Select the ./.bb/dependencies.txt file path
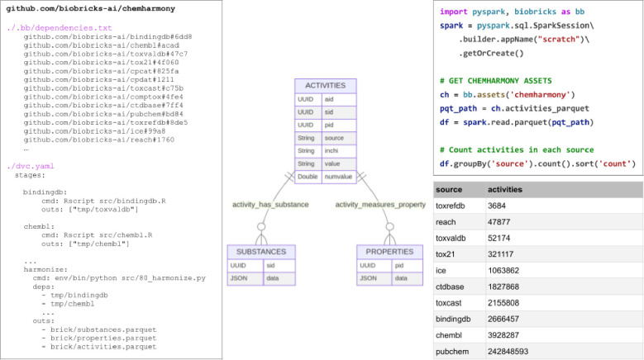644x360 pixels. (x=60, y=28)
